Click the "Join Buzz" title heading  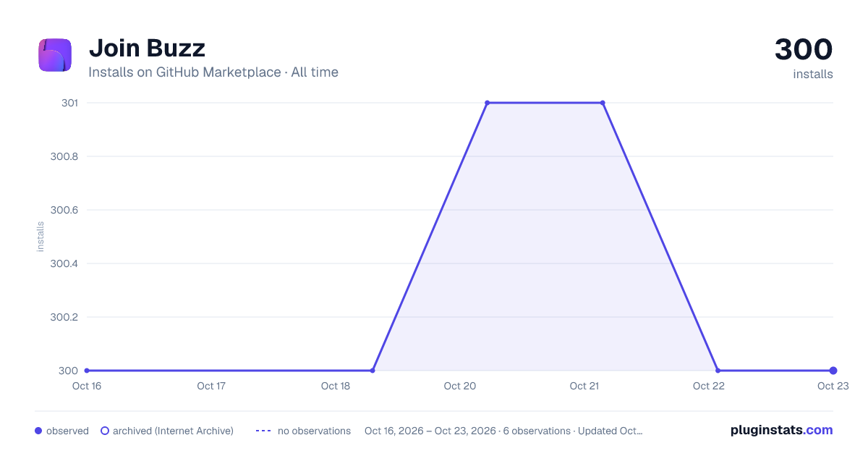[147, 48]
